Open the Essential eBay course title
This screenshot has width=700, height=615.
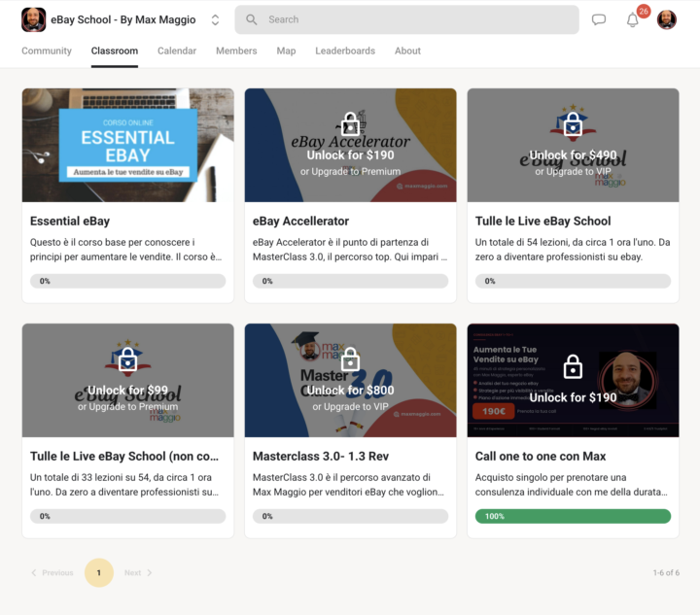click(x=70, y=222)
